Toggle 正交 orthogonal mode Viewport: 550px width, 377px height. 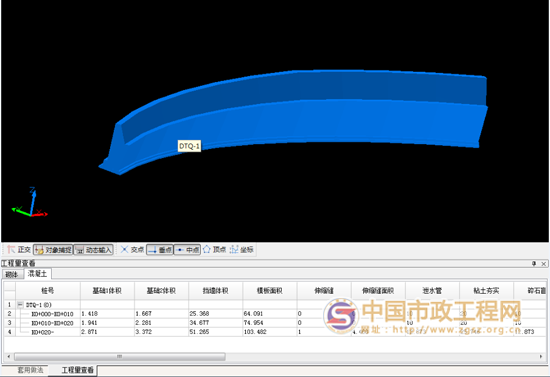pyautogui.click(x=19, y=249)
